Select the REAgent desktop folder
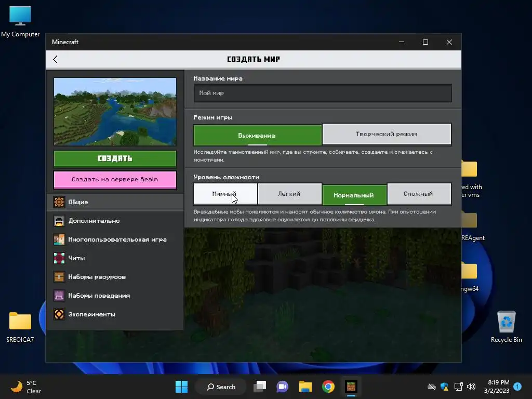The image size is (532, 399). 473,227
